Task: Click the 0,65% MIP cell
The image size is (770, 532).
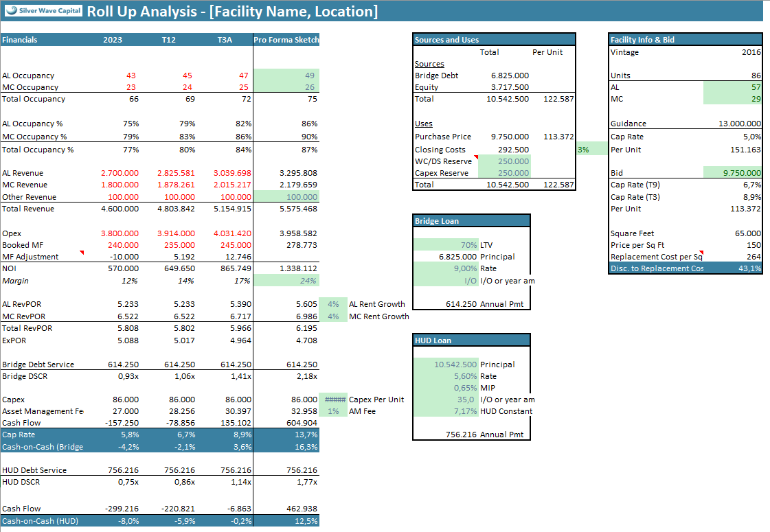Action: tap(446, 388)
